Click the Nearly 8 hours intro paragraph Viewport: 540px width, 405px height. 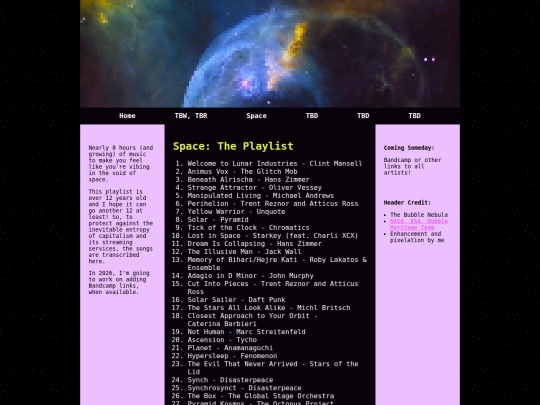pyautogui.click(x=121, y=164)
